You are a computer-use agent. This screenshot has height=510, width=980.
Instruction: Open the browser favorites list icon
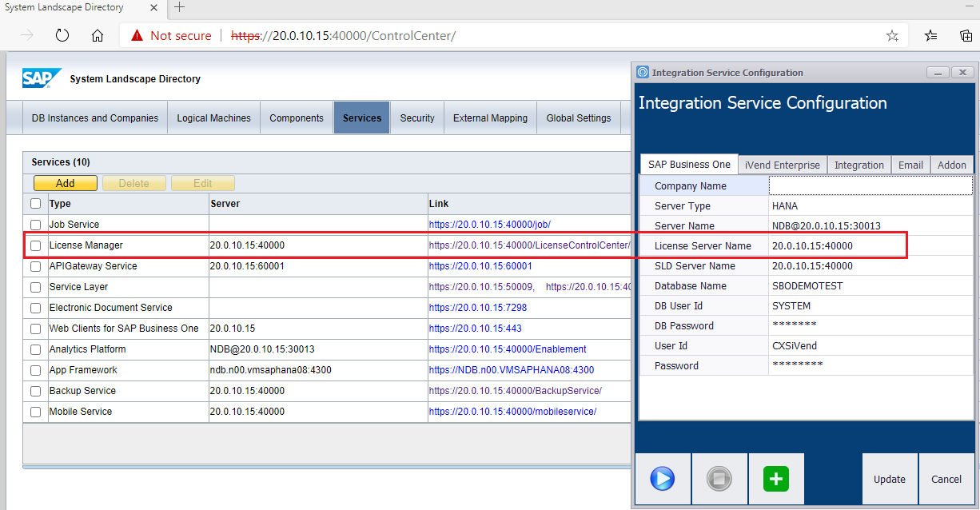[931, 36]
